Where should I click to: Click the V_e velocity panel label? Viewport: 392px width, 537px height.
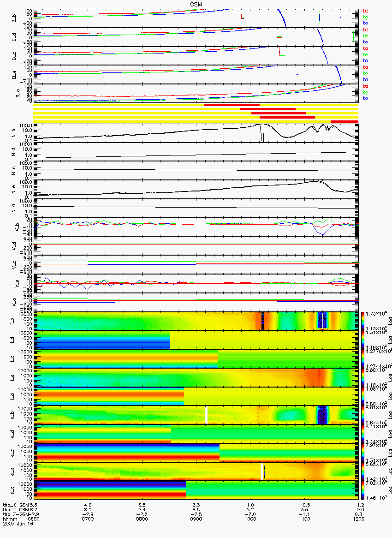[18, 283]
